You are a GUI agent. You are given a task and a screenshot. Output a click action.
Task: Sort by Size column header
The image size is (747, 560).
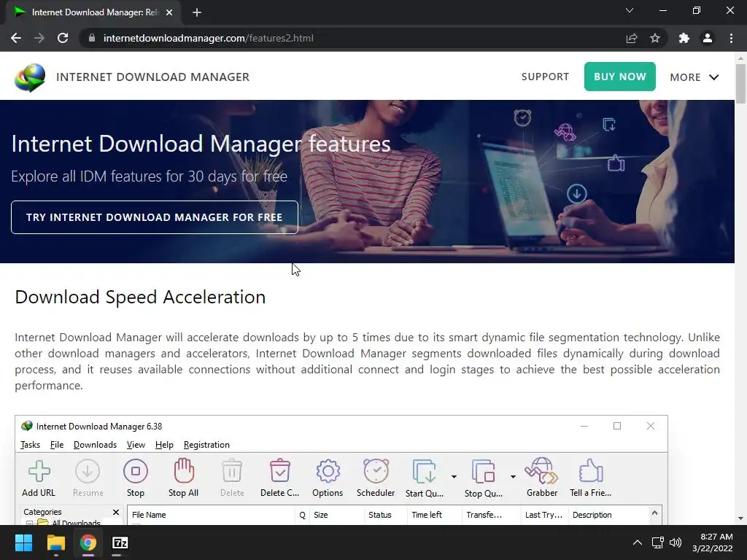(336, 515)
